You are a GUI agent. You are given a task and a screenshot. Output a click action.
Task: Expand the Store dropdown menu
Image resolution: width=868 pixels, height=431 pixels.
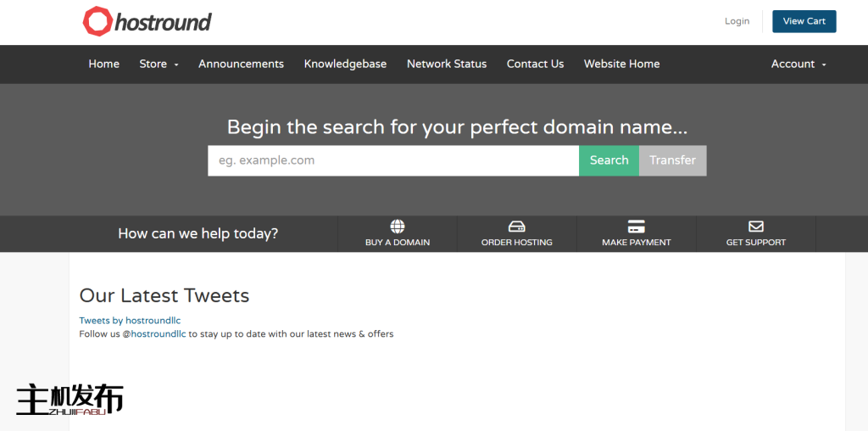coord(159,64)
